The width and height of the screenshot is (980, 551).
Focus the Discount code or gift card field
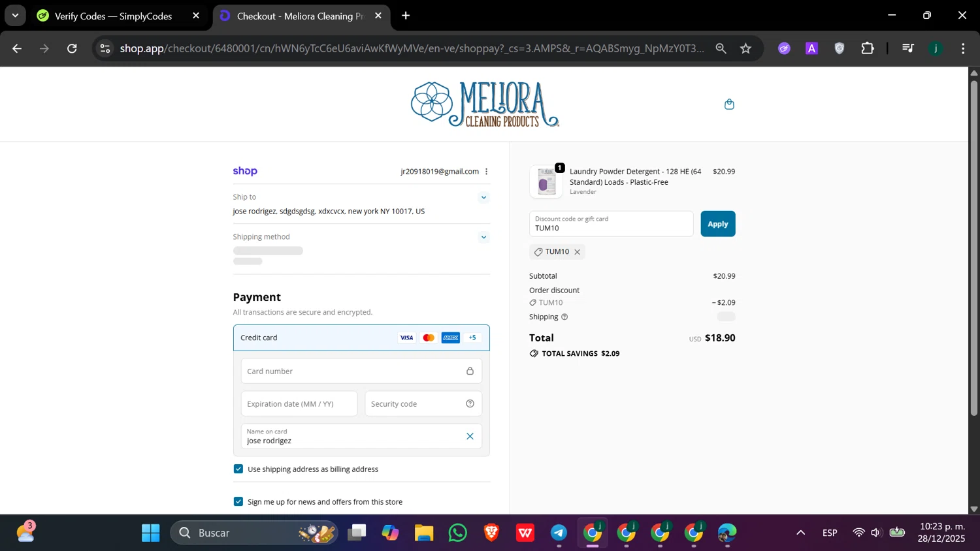611,224
